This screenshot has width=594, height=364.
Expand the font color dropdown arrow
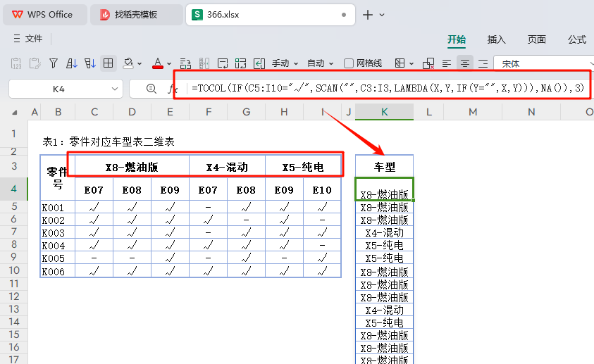coord(169,63)
